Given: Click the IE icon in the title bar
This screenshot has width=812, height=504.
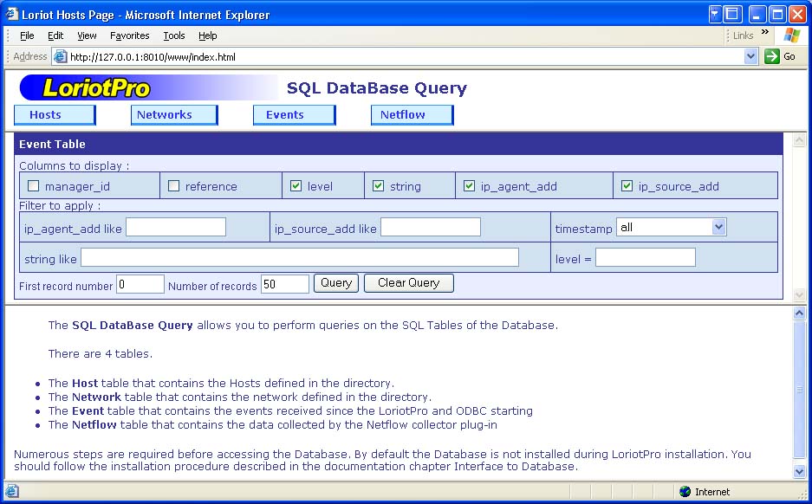Looking at the screenshot, I should 11,14.
